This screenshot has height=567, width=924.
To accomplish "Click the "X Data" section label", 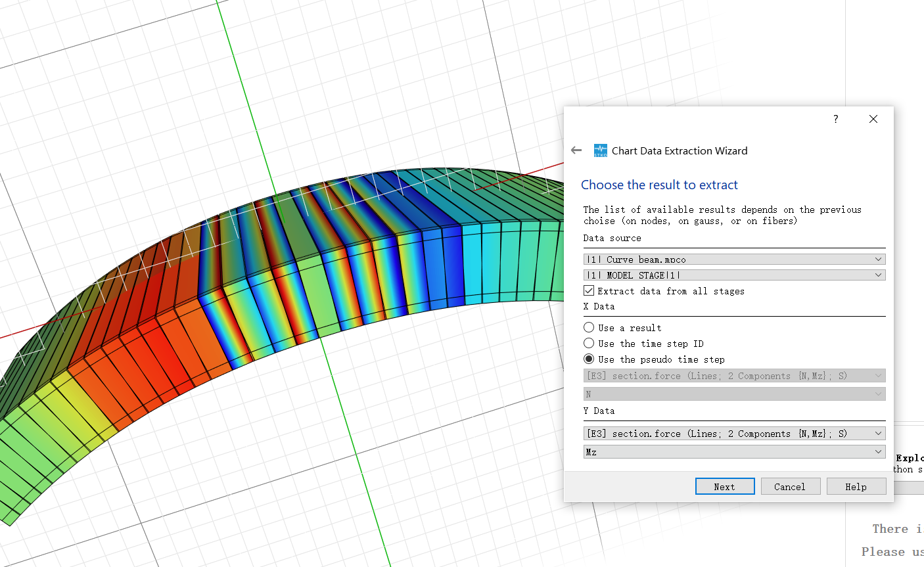I will (599, 306).
